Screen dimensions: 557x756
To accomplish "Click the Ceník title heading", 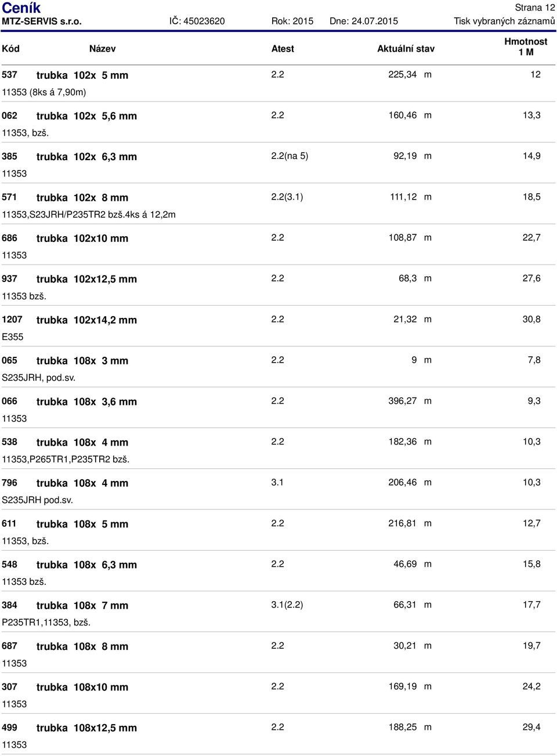I will point(21,8).
